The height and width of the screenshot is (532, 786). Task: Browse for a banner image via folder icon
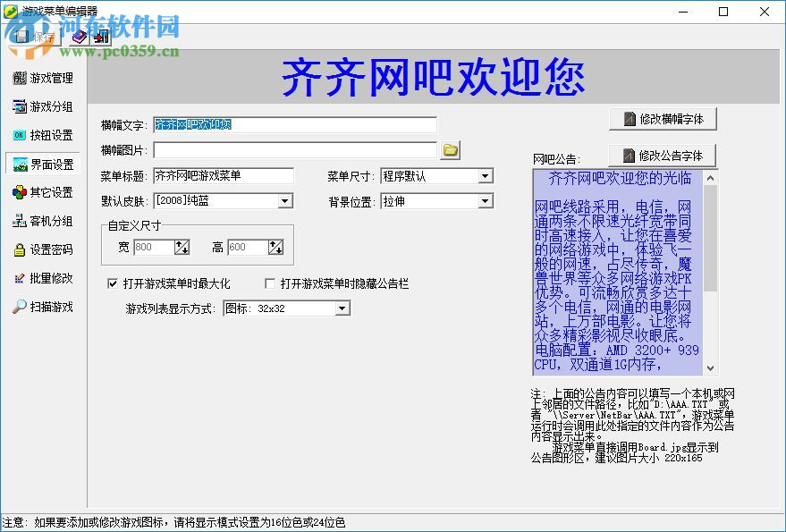[x=451, y=149]
